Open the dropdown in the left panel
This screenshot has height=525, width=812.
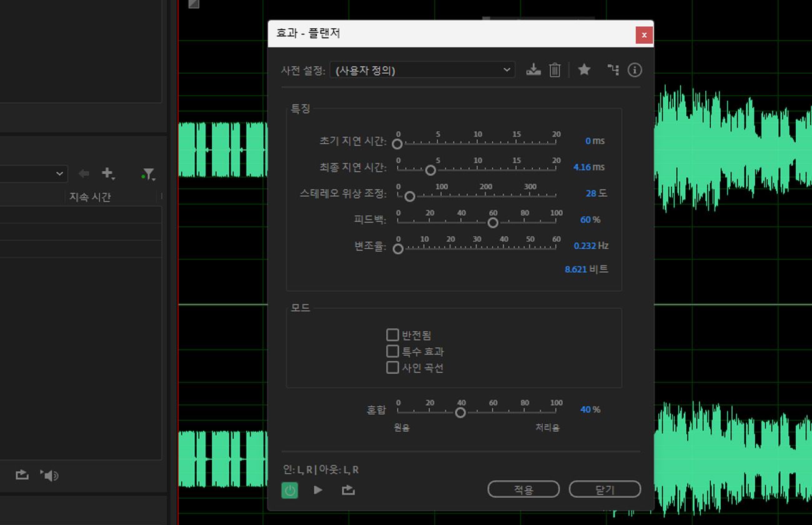click(60, 174)
